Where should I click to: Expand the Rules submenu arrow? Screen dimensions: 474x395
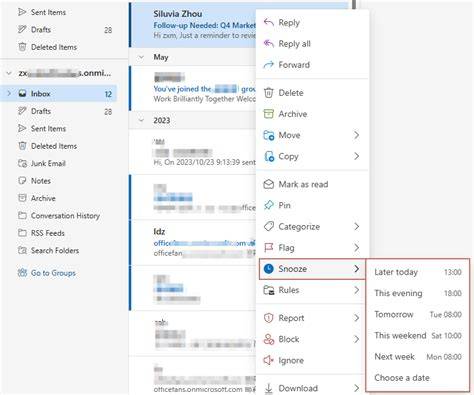click(x=357, y=290)
